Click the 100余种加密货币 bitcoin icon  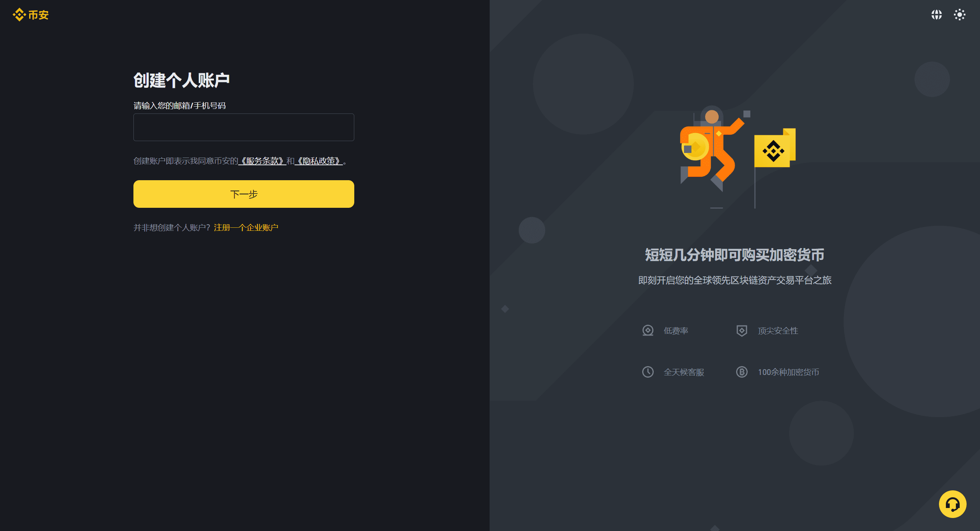click(x=742, y=372)
